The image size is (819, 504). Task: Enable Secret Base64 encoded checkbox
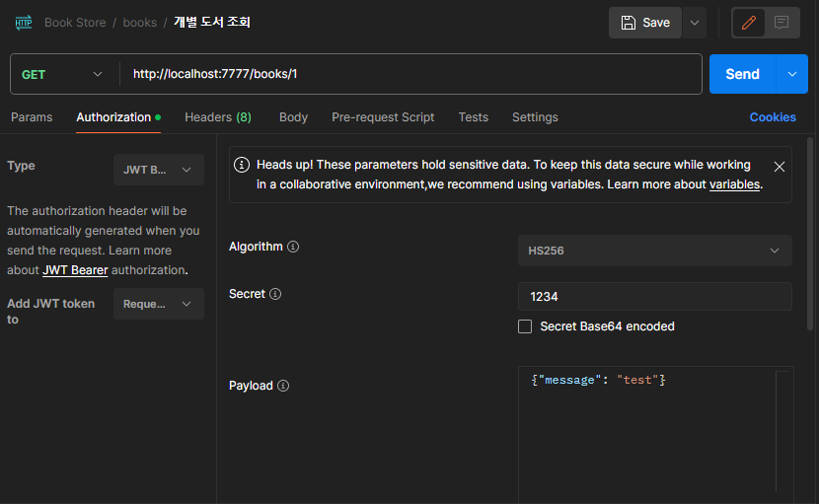[525, 326]
